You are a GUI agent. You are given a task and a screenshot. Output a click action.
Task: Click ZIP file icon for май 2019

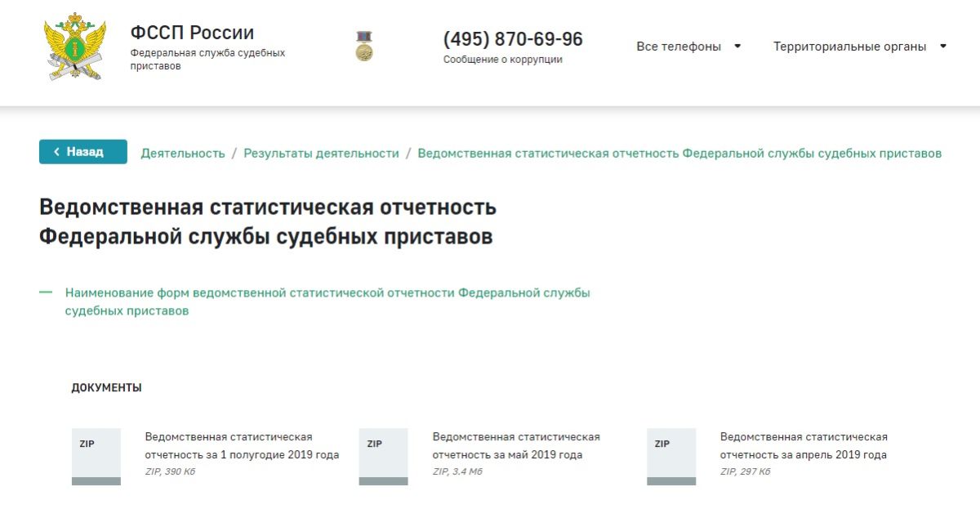tap(384, 456)
